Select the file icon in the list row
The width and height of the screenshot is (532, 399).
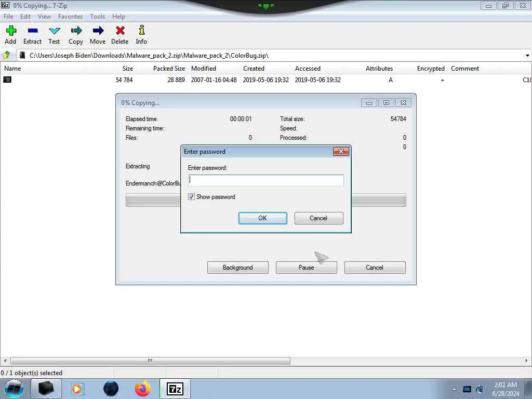7,79
